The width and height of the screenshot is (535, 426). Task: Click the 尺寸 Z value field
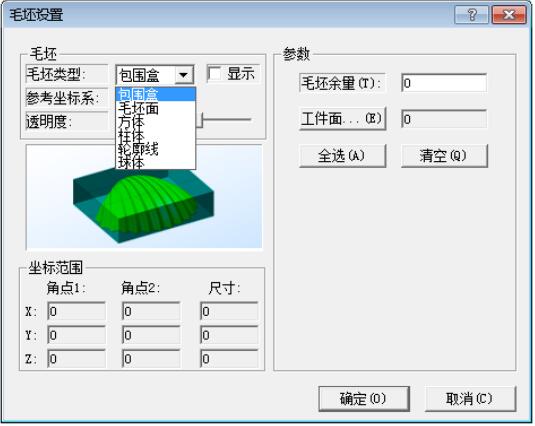[x=229, y=359]
